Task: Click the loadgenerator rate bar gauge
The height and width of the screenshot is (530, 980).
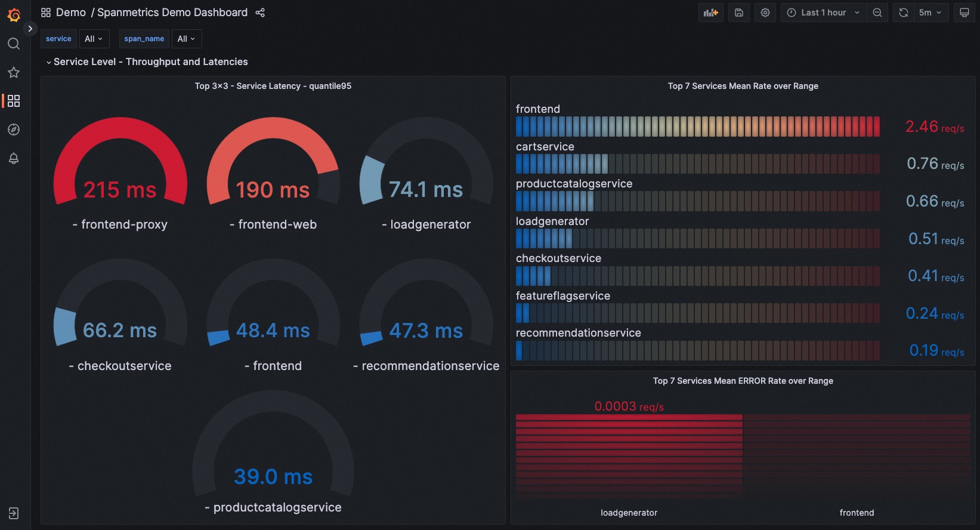Action: click(x=698, y=239)
